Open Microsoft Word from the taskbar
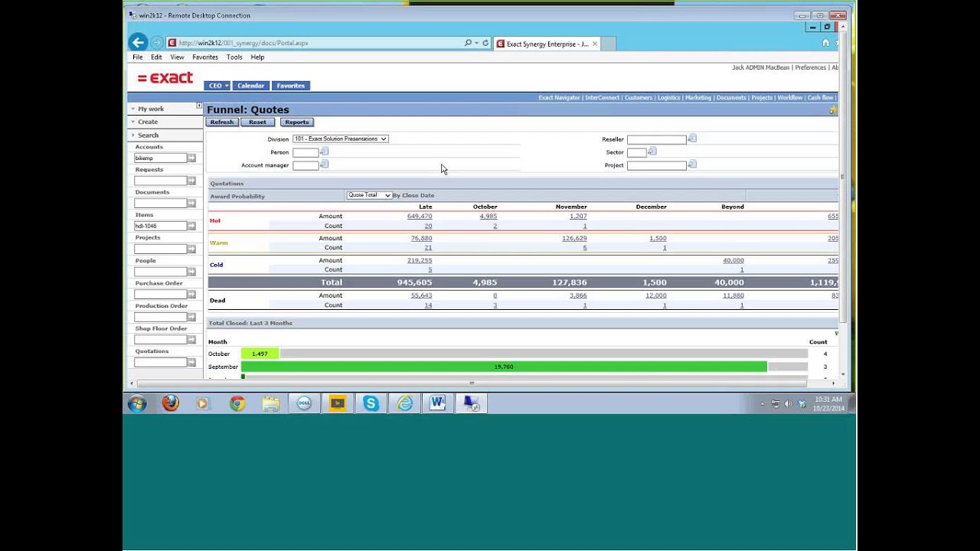980x551 pixels. click(x=437, y=403)
